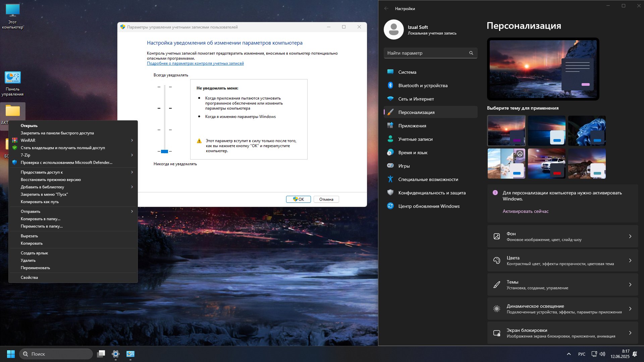Open Центр обновления Windows section
644x362 pixels.
[429, 206]
